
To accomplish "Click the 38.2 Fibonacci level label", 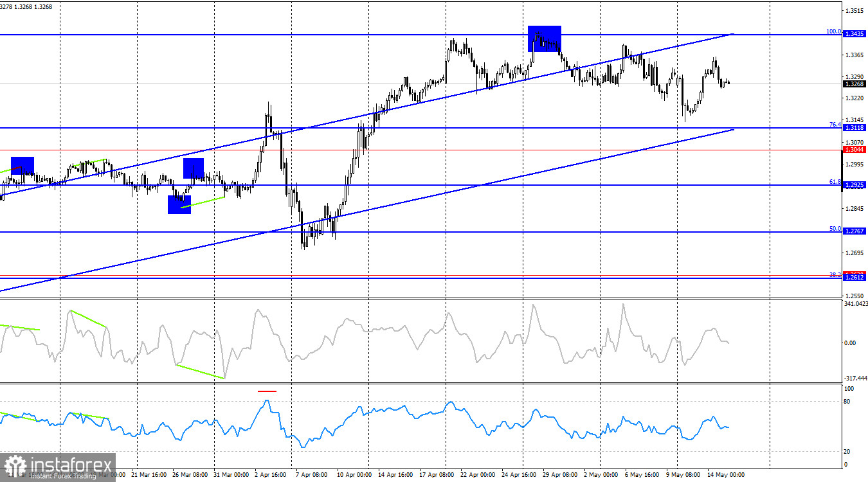I will (x=835, y=274).
